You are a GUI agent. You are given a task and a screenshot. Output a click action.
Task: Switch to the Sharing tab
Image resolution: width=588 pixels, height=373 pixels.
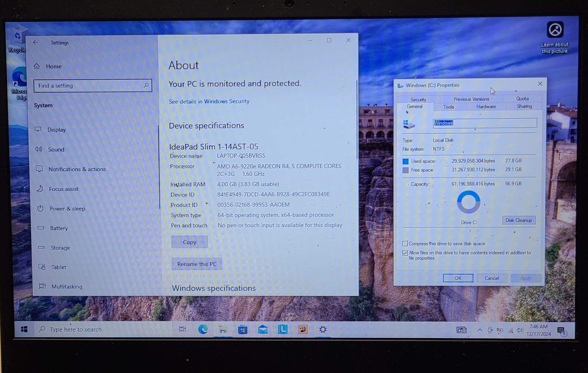coord(524,106)
